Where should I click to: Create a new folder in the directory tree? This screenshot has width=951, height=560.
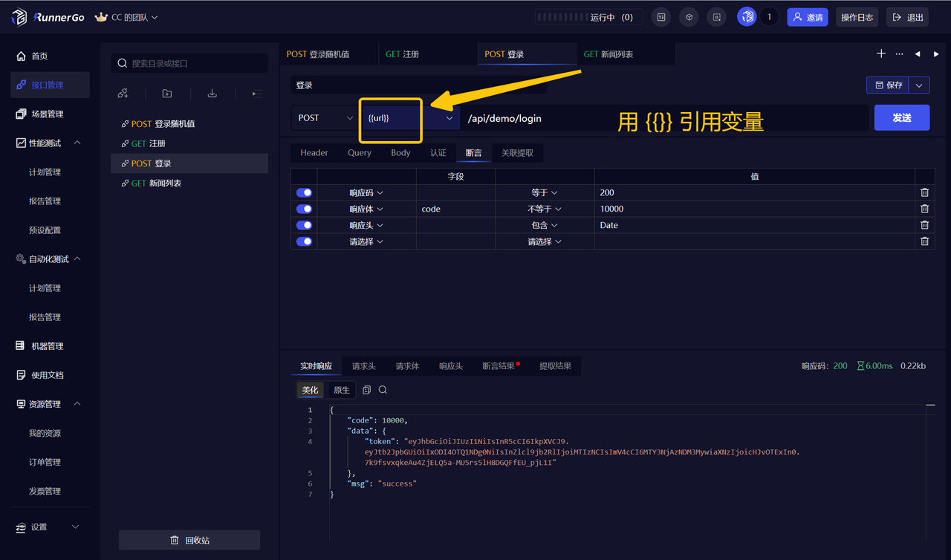[x=166, y=93]
